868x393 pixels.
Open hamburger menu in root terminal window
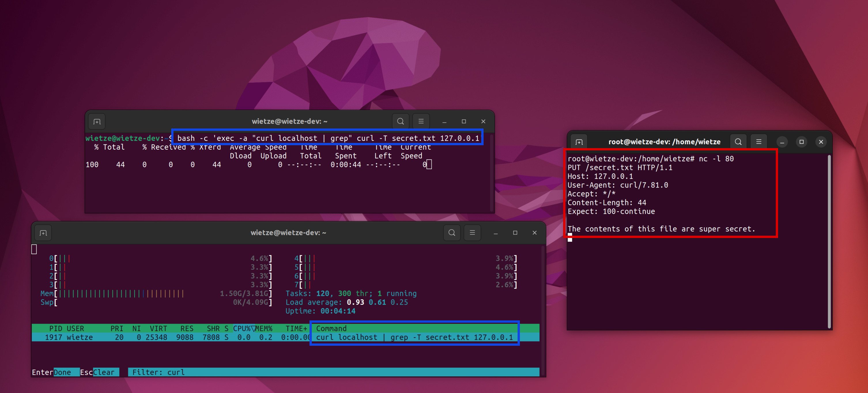pos(759,142)
